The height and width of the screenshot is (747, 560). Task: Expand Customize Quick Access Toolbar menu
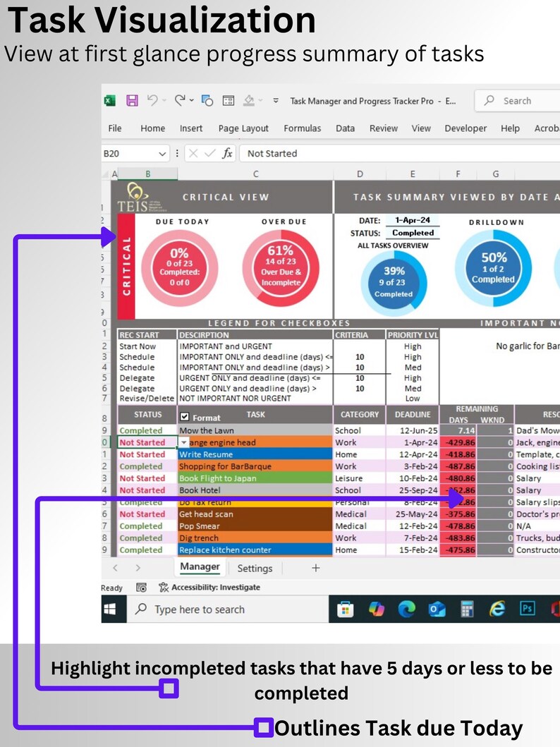pos(276,101)
